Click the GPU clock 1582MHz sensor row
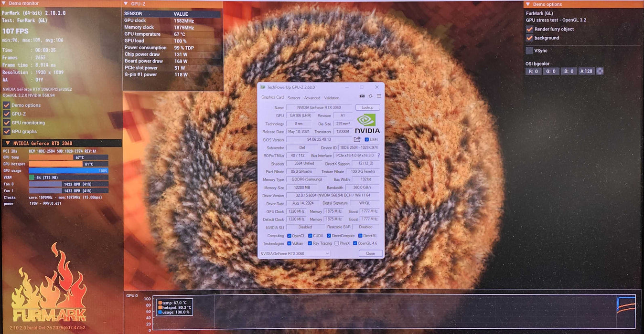This screenshot has width=644, height=334. click(172, 21)
